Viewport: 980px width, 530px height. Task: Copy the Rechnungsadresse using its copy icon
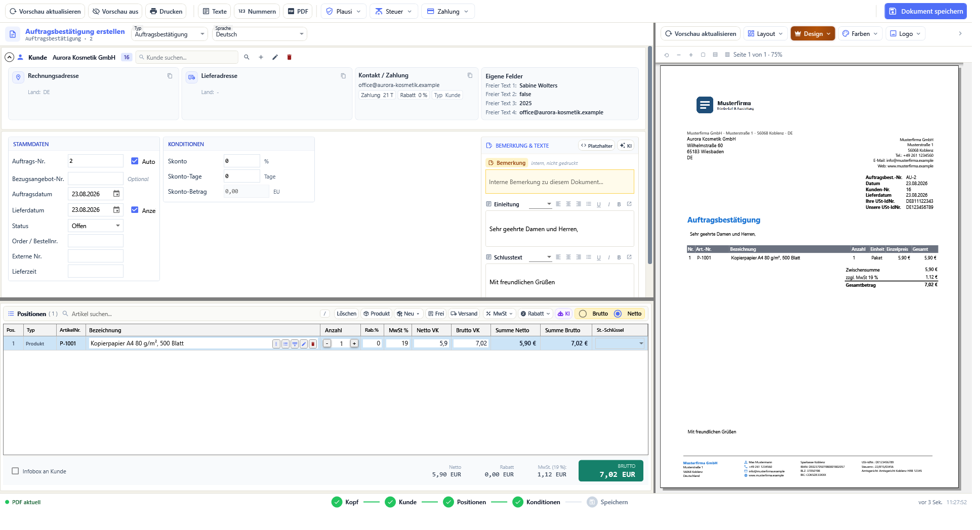click(170, 76)
